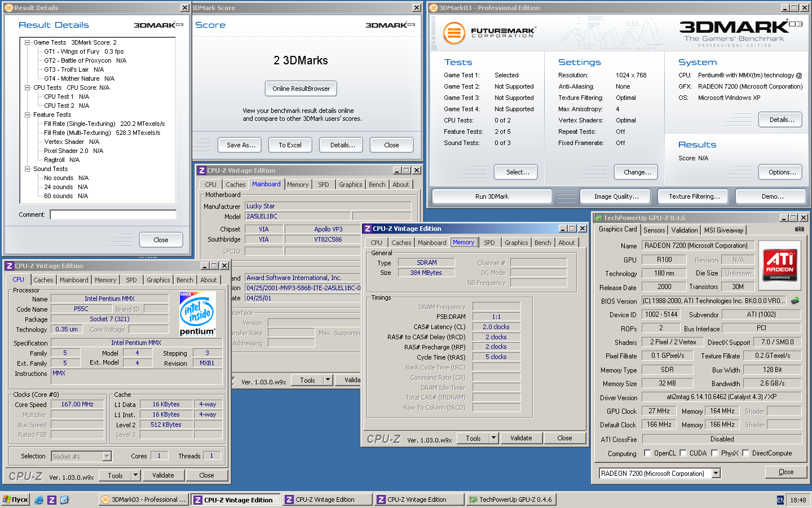Click the Futuremark orange logo in 3DMark03
The height and width of the screenshot is (508, 812).
(453, 33)
